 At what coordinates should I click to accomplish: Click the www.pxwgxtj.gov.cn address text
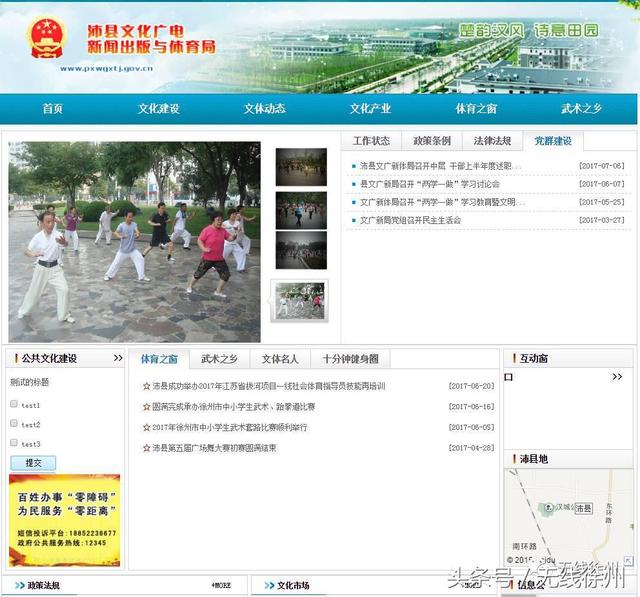[107, 69]
